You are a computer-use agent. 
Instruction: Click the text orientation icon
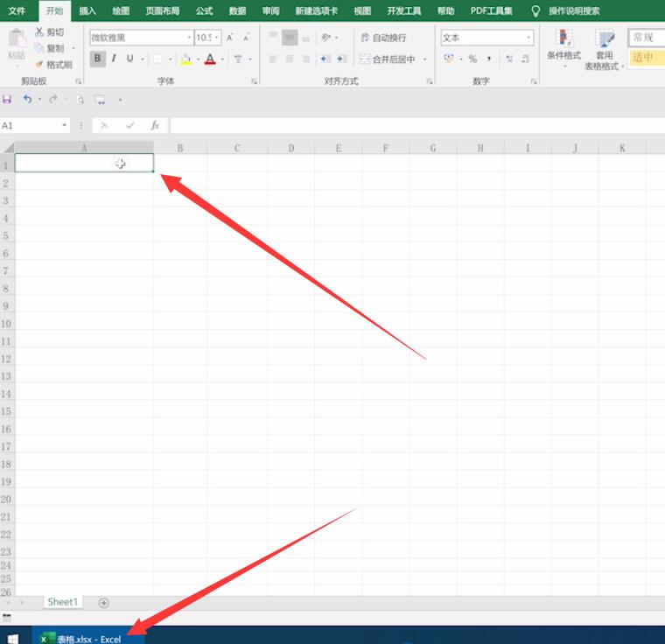tap(325, 38)
